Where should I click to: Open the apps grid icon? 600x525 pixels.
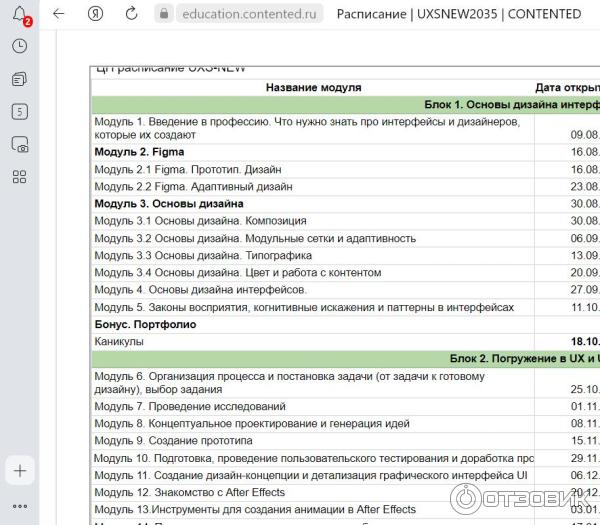[x=19, y=177]
